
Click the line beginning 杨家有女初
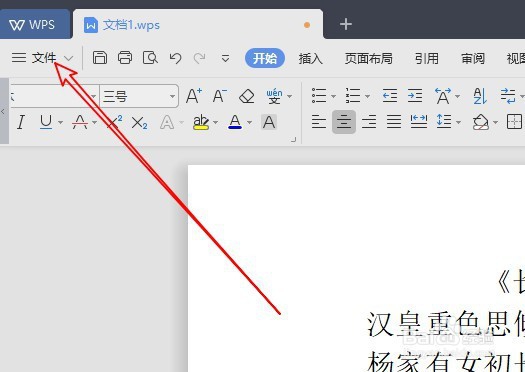[446, 362]
